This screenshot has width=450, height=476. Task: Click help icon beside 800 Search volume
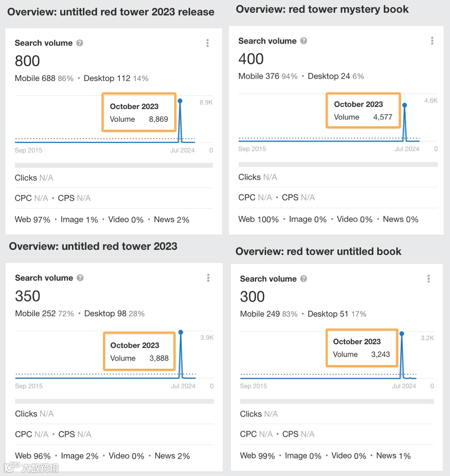[x=80, y=43]
